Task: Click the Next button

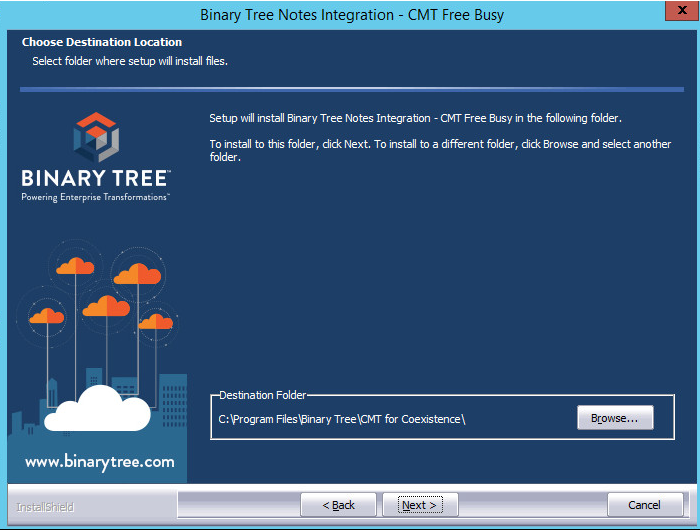Action: (x=420, y=505)
